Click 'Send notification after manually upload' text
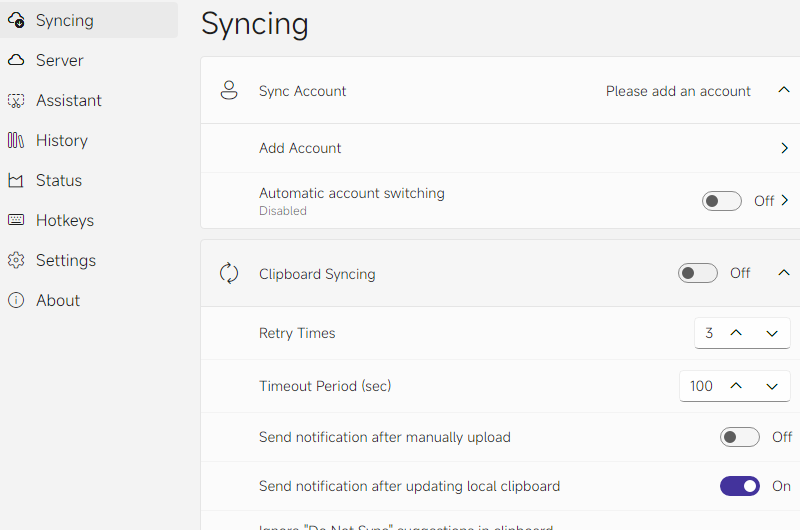 pyautogui.click(x=385, y=437)
